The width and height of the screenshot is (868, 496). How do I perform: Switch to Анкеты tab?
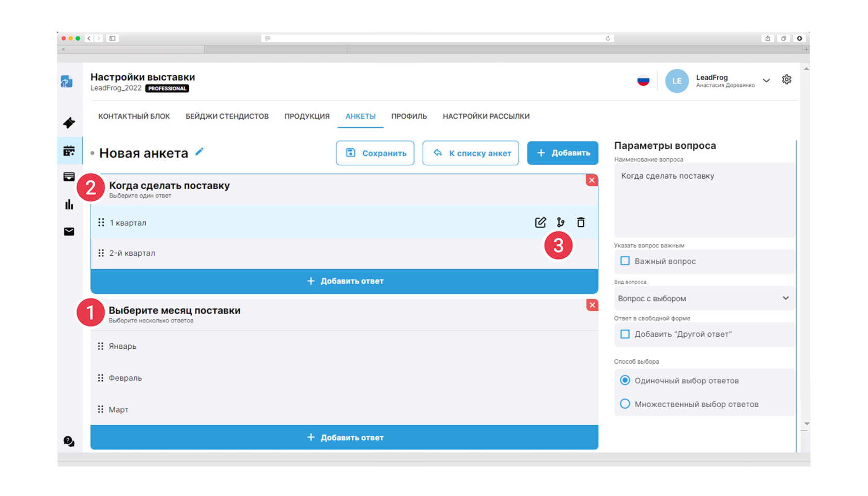pos(361,116)
